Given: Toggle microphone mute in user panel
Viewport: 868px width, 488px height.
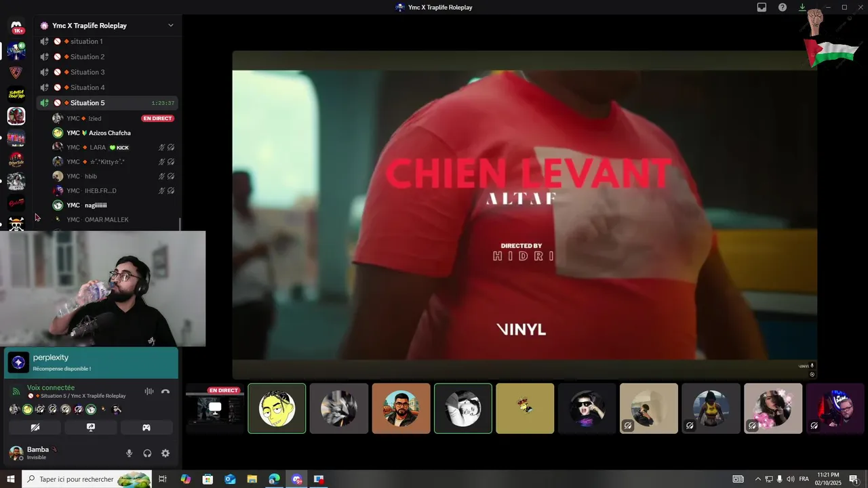Looking at the screenshot, I should coord(130,453).
